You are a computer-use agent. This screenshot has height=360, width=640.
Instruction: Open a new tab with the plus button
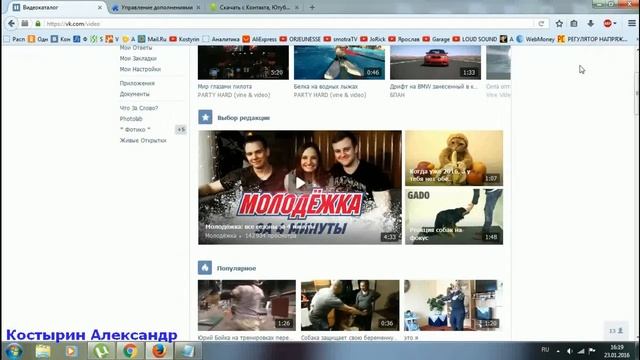(x=312, y=7)
